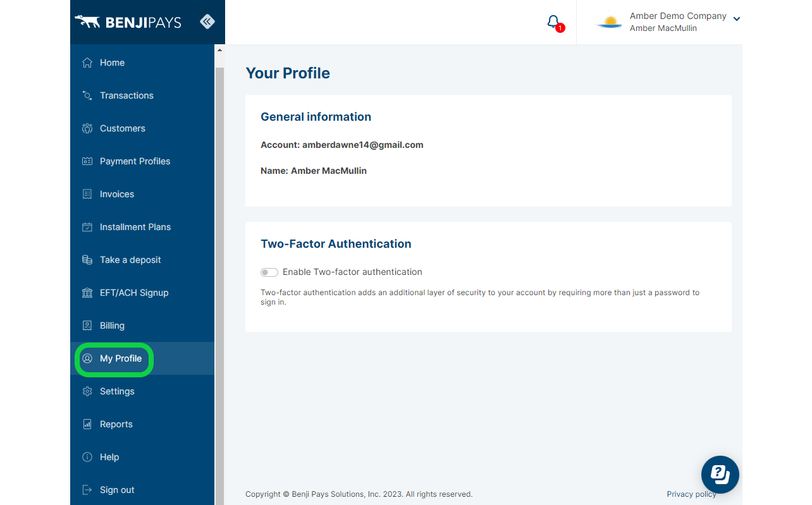The height and width of the screenshot is (505, 812).
Task: Open Installment Plans menu item
Action: [x=142, y=227]
